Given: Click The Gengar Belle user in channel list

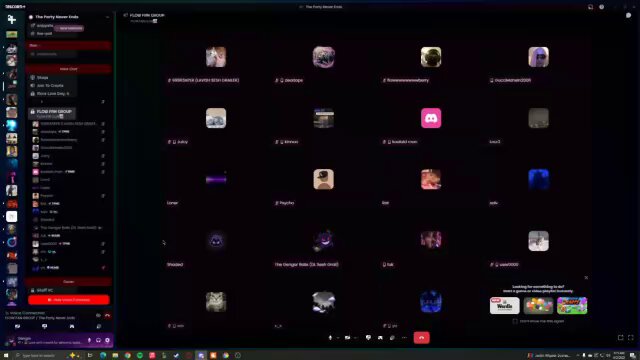Looking at the screenshot, I should click(x=69, y=228).
